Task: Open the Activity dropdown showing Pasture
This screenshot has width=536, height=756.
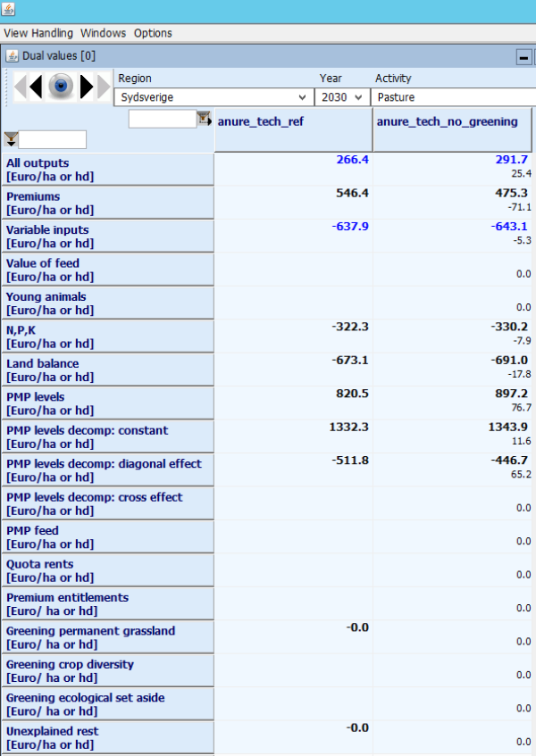Action: [x=453, y=96]
